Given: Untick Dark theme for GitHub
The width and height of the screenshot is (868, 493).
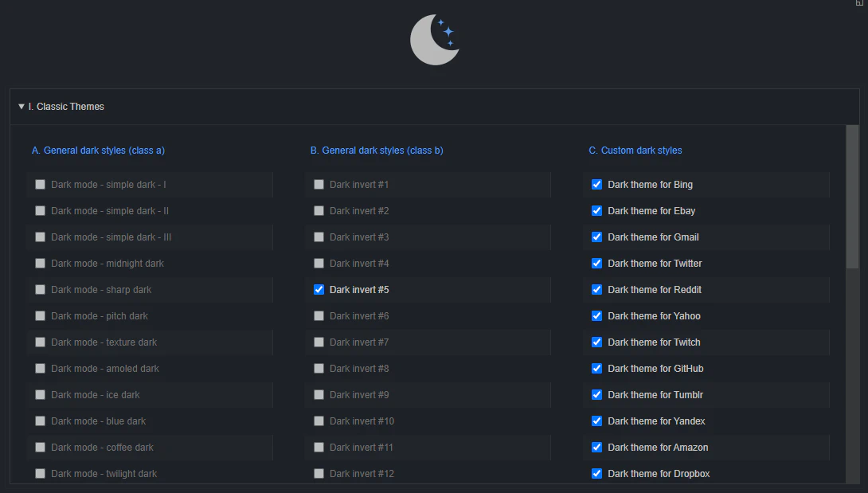Looking at the screenshot, I should point(596,369).
